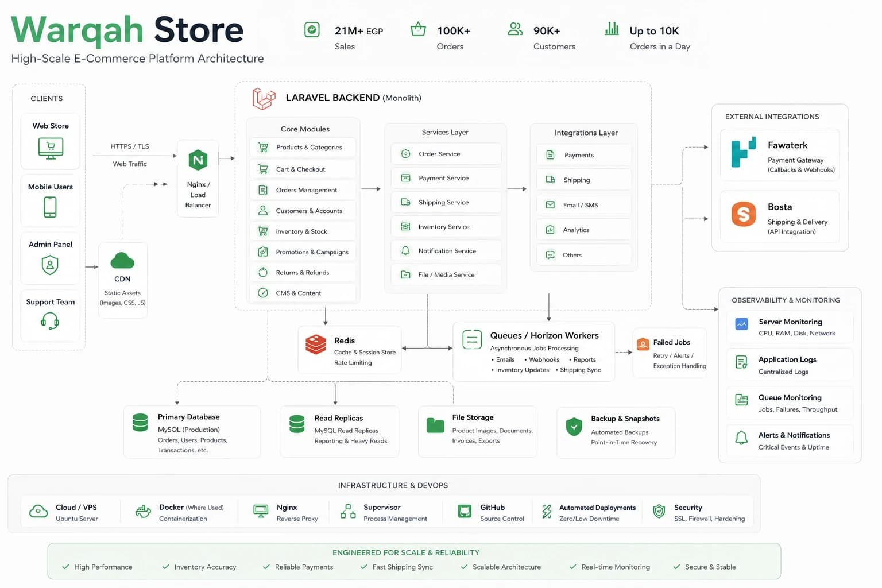Screen dimensions: 882x588
Task: Select the Notification Service box
Action: 446,251
